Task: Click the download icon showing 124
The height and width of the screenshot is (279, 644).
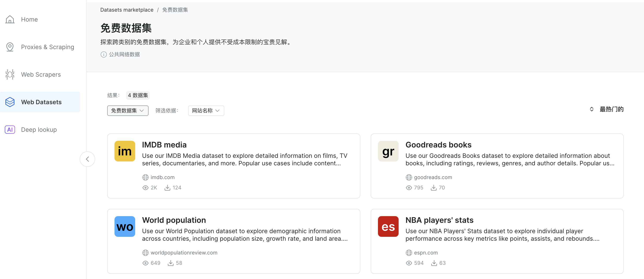Action: tap(167, 188)
